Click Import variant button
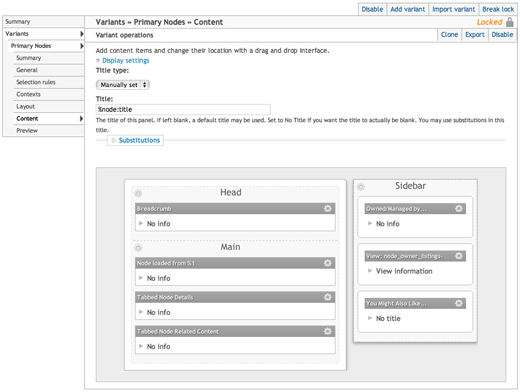The image size is (520, 392). [454, 9]
